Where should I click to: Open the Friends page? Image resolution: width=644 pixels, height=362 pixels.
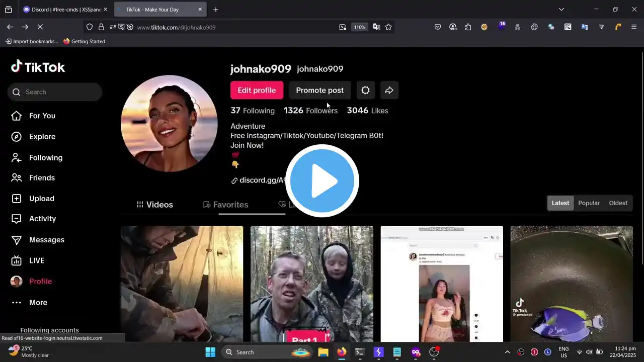(33, 178)
